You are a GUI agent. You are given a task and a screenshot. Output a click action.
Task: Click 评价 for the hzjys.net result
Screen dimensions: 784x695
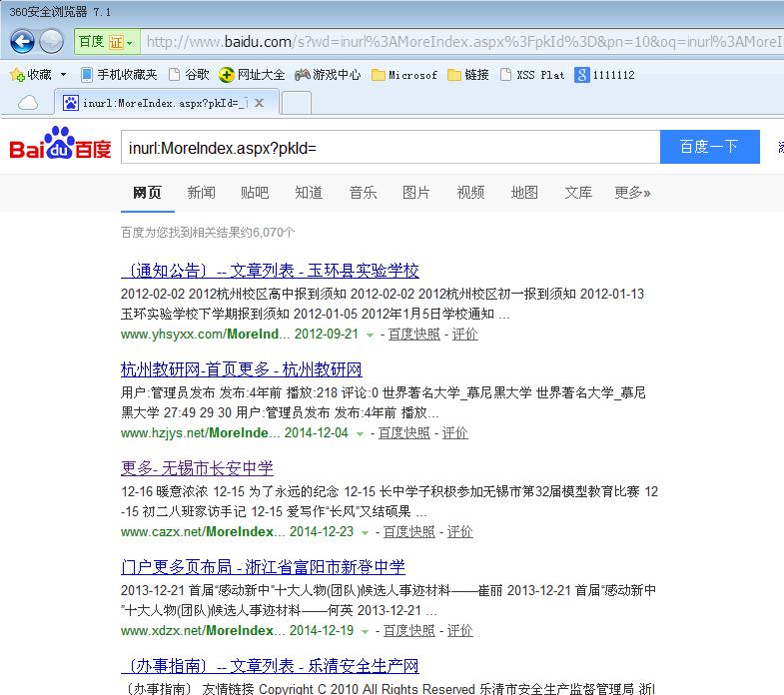click(455, 433)
